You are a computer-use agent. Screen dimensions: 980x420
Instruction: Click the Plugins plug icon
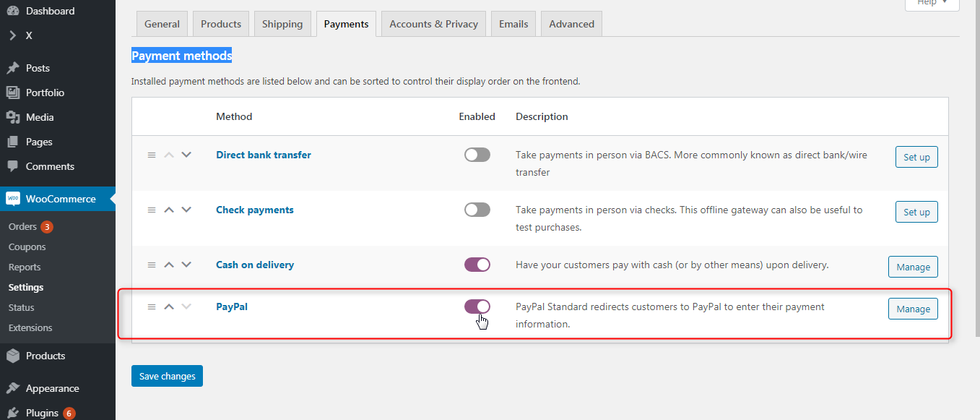(13, 413)
